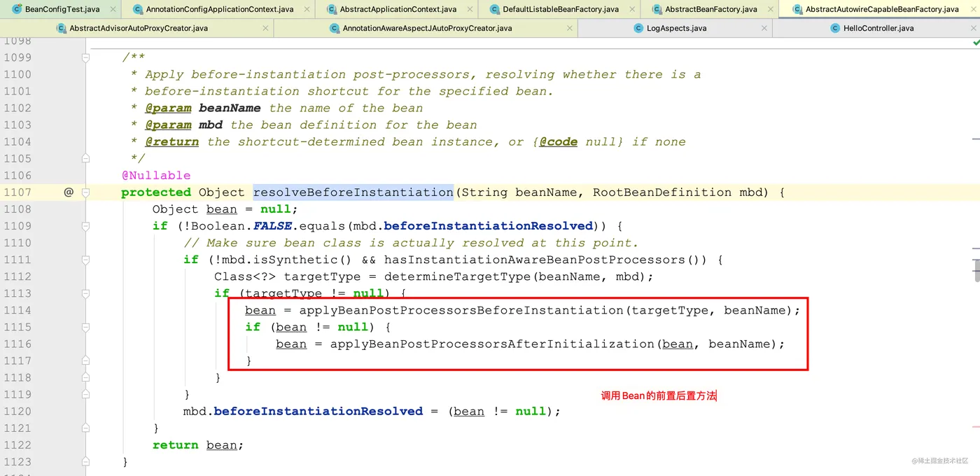Click the @return Javadoc tag
Screen dimensions: 980x476
(171, 141)
